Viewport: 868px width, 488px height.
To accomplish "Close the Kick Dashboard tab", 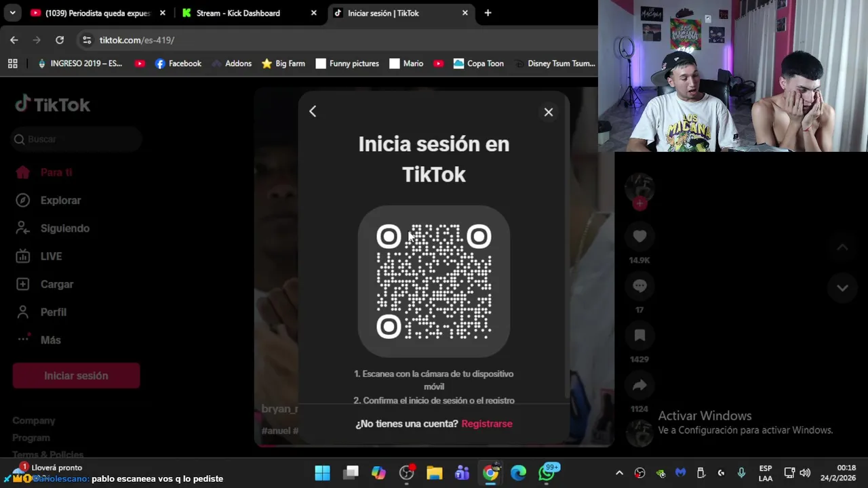I will coord(313,13).
